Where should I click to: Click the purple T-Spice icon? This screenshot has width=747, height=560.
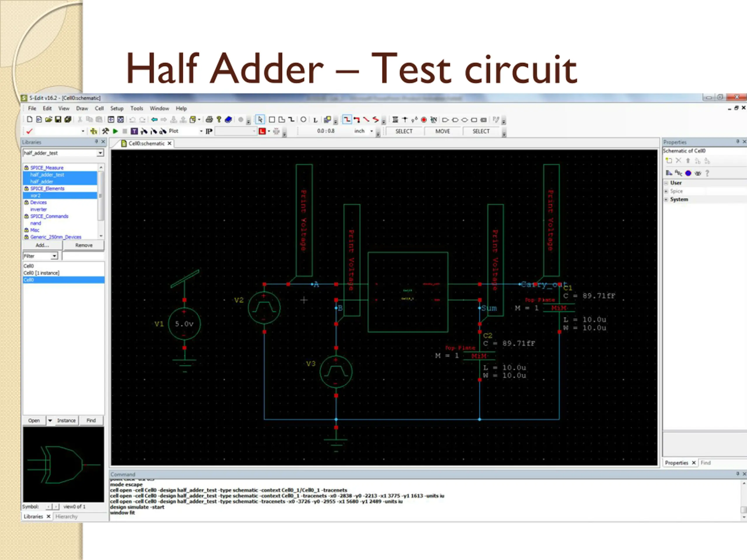click(134, 131)
